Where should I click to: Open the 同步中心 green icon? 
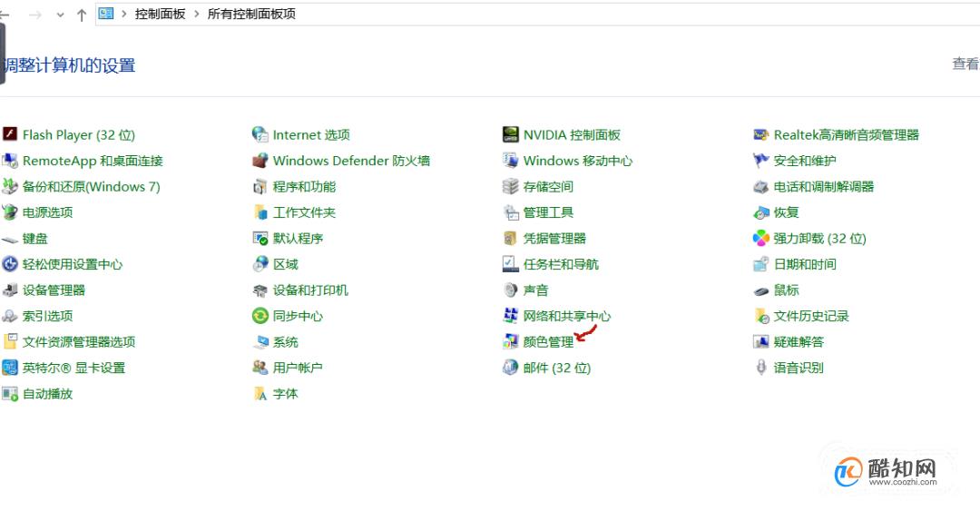tap(260, 316)
